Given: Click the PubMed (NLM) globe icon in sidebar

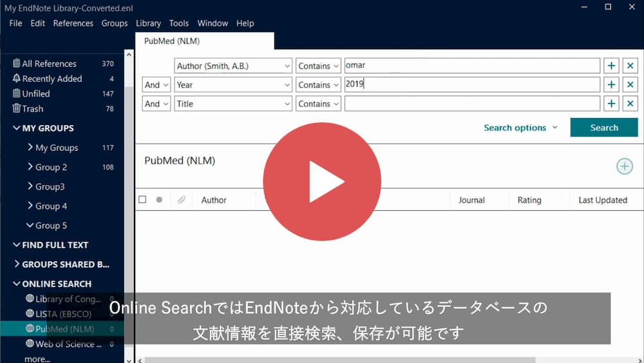Looking at the screenshot, I should 30,328.
